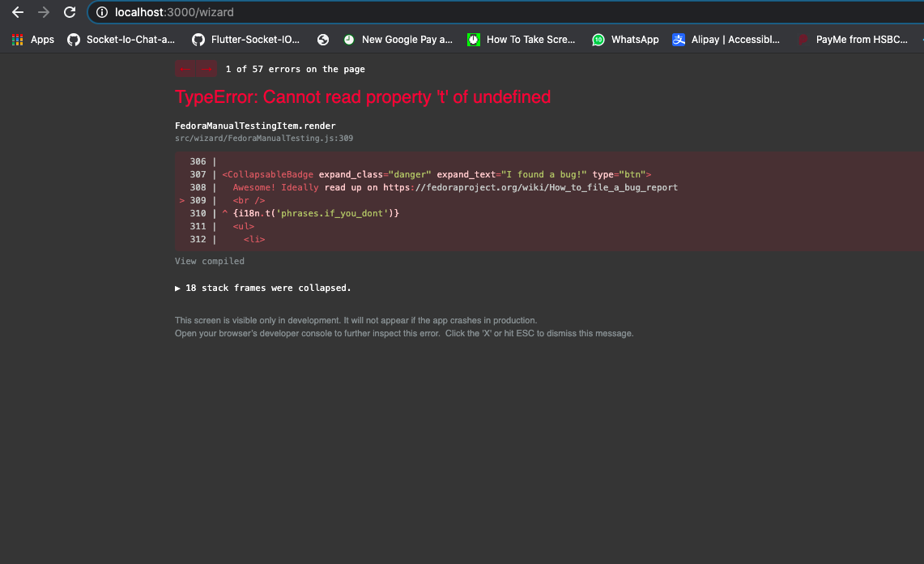Select the TypeError heading text
This screenshot has width=924, height=564.
pyautogui.click(x=363, y=96)
